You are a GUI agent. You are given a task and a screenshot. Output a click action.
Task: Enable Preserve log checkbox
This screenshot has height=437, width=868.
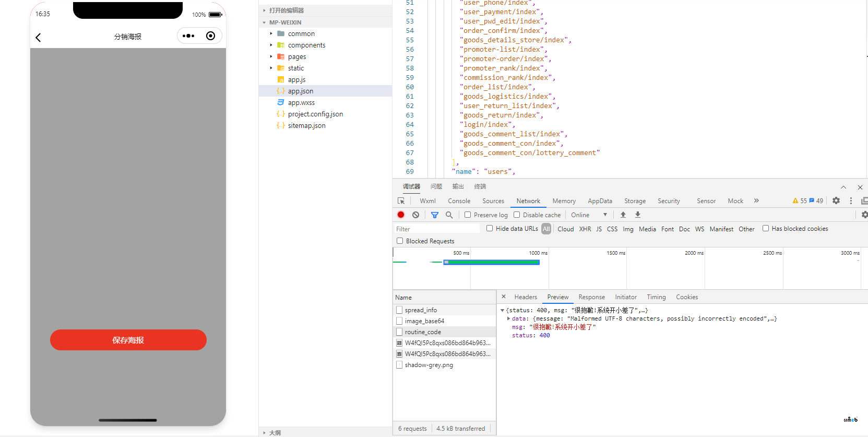468,215
